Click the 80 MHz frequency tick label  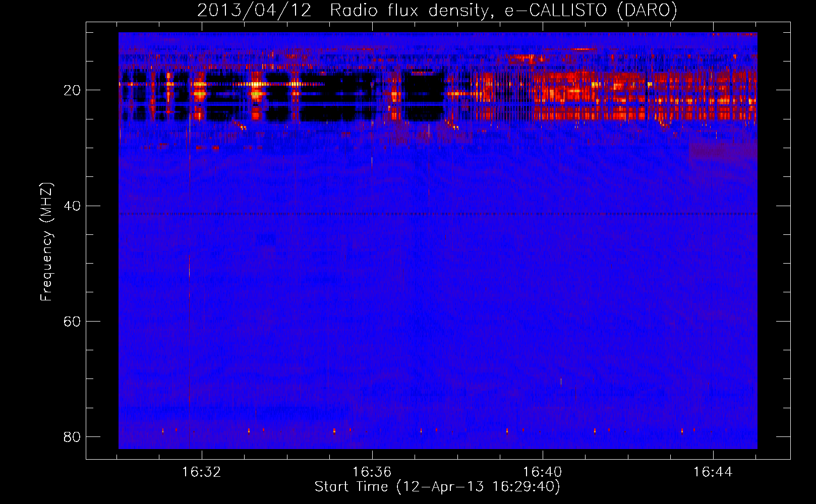point(72,437)
